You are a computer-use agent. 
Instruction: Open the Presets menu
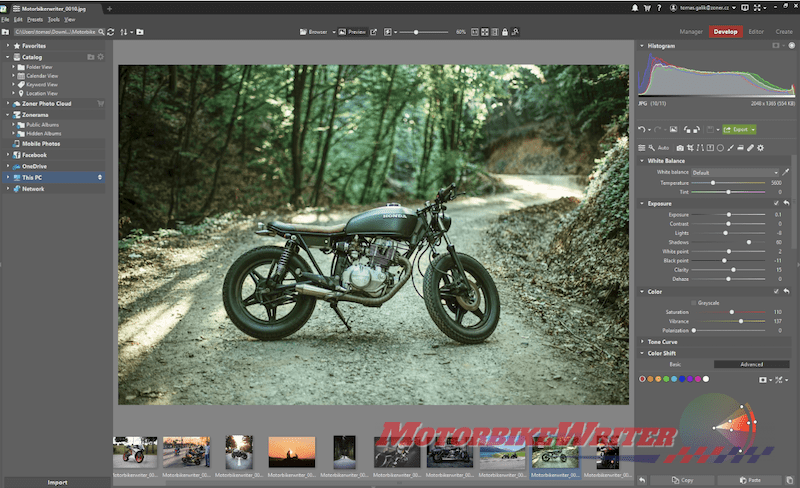(x=37, y=19)
